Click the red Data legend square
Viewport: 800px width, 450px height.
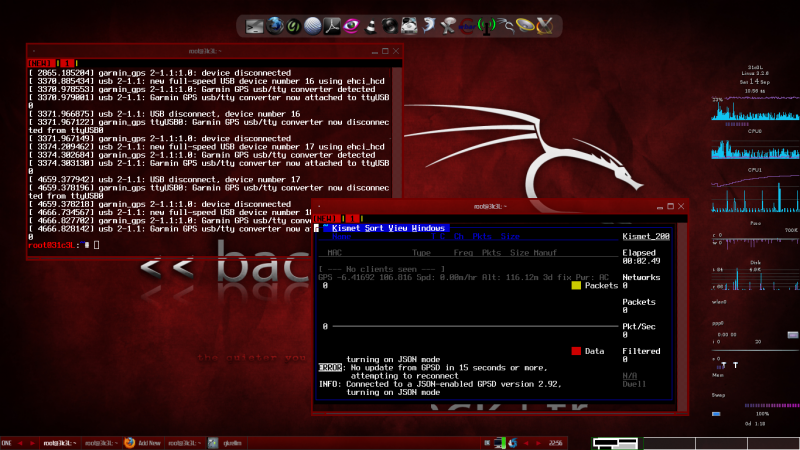pyautogui.click(x=576, y=351)
